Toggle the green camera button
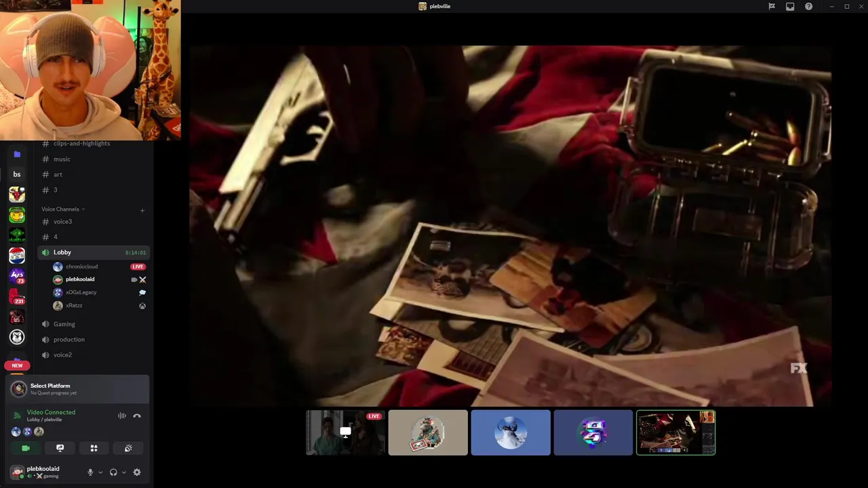 pos(26,448)
